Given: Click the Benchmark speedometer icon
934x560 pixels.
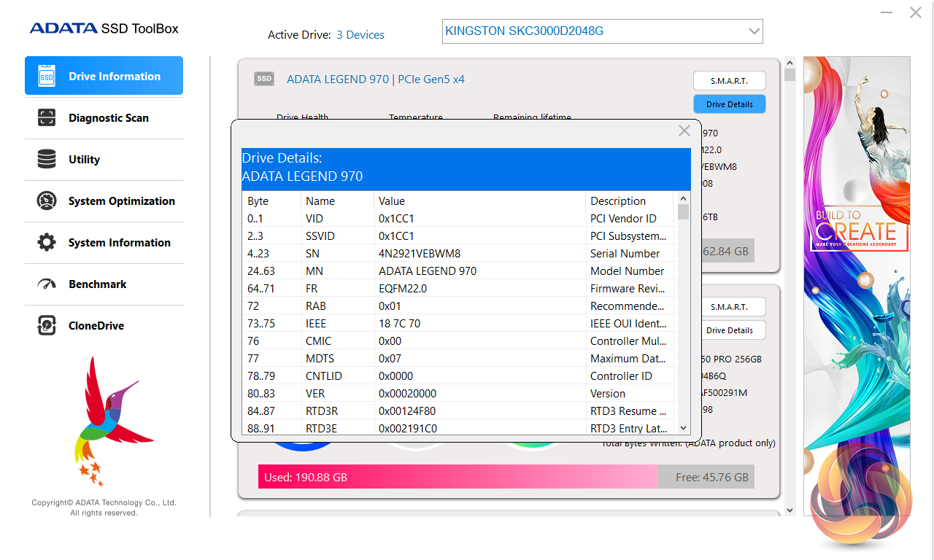Looking at the screenshot, I should coord(46,284).
